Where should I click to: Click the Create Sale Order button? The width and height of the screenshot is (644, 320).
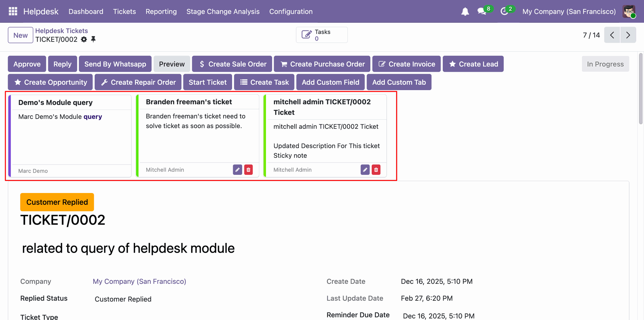pos(232,64)
